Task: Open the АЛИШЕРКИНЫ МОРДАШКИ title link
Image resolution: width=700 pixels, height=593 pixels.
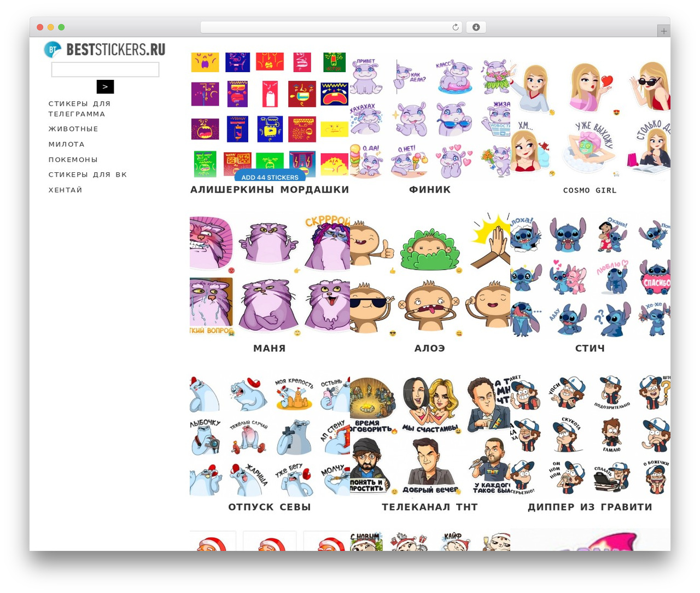Action: click(270, 190)
